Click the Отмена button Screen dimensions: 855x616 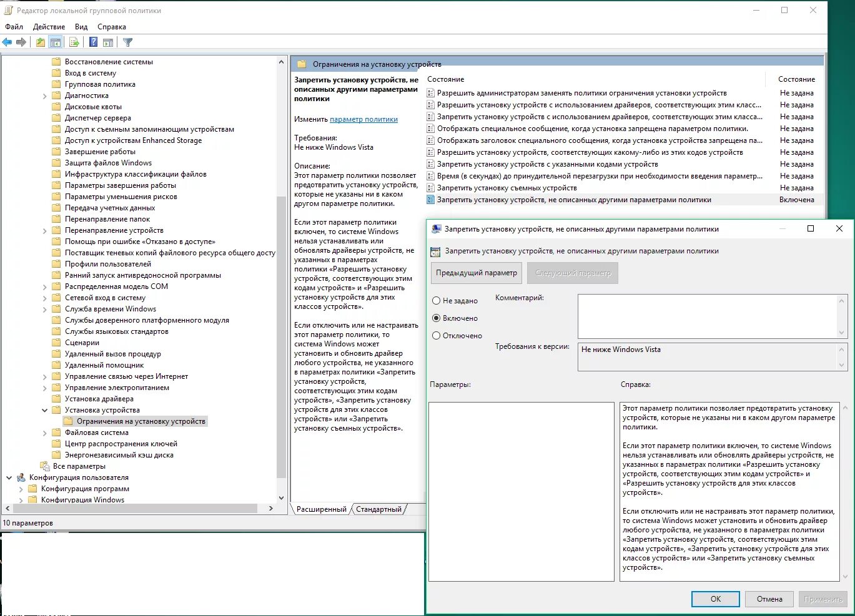coord(769,599)
